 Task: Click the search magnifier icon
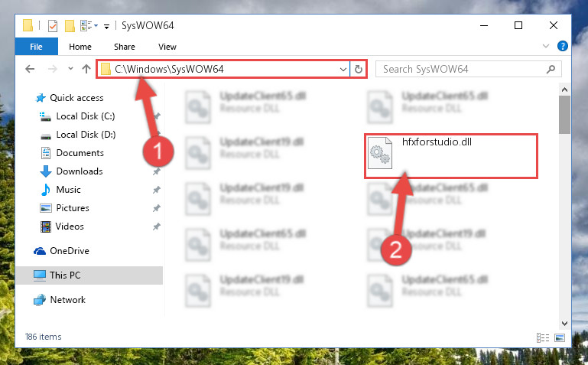pos(551,69)
